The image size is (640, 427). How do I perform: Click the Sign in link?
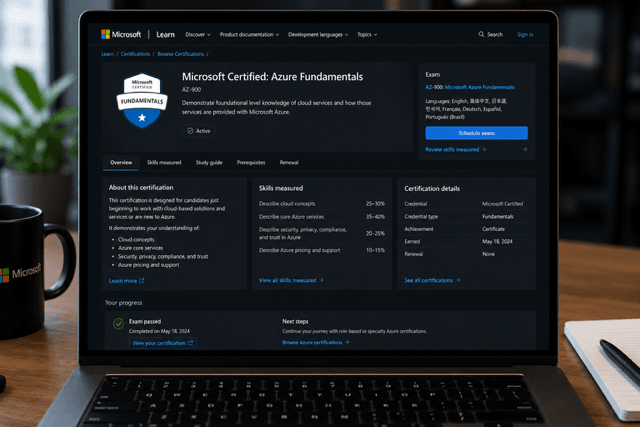(525, 35)
